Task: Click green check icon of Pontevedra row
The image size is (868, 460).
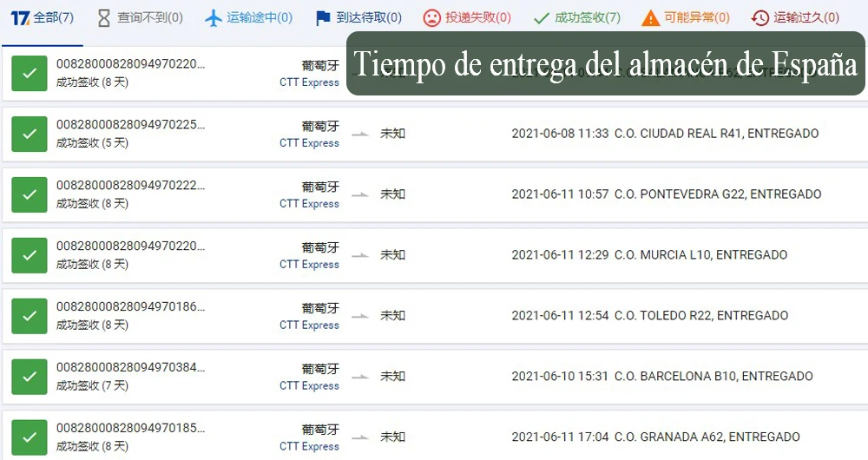Action: click(30, 195)
